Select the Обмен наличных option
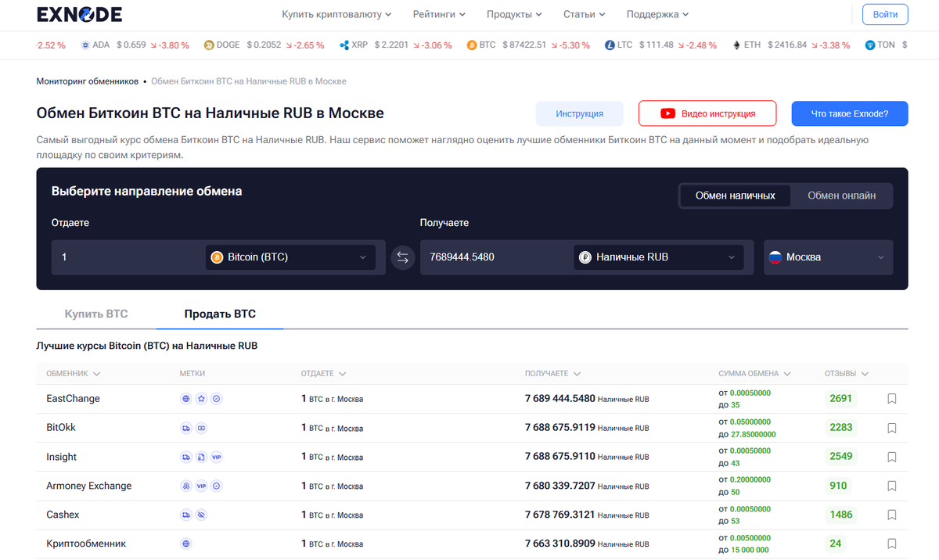This screenshot has width=939, height=560. click(734, 196)
